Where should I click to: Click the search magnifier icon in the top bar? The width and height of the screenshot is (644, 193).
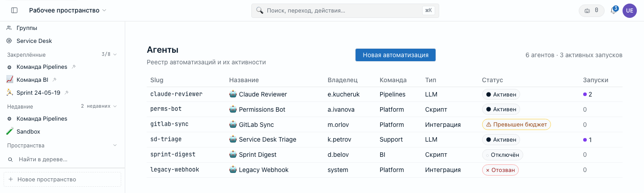[x=259, y=10]
